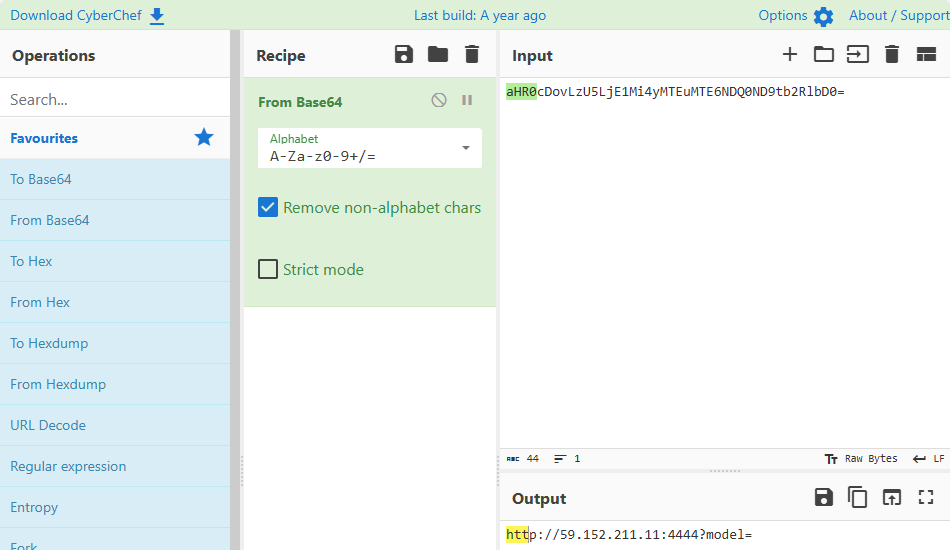Maximise the output pane

(926, 497)
